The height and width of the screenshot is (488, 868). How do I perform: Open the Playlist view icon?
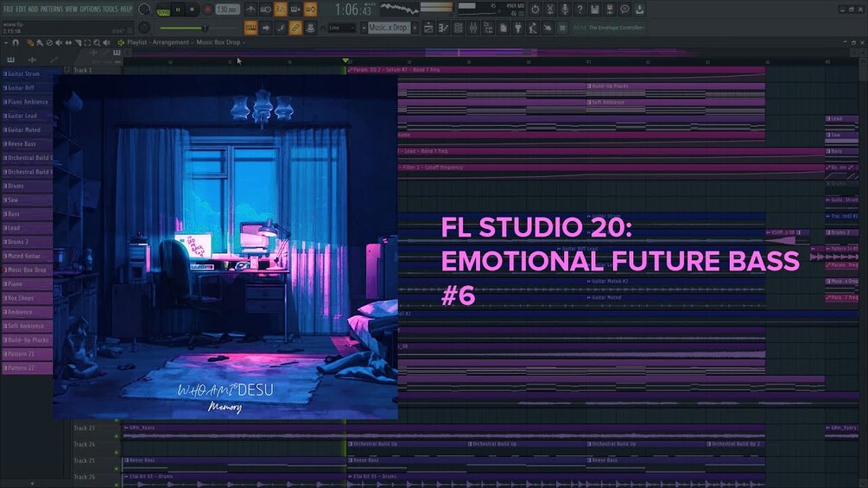pyautogui.click(x=428, y=28)
